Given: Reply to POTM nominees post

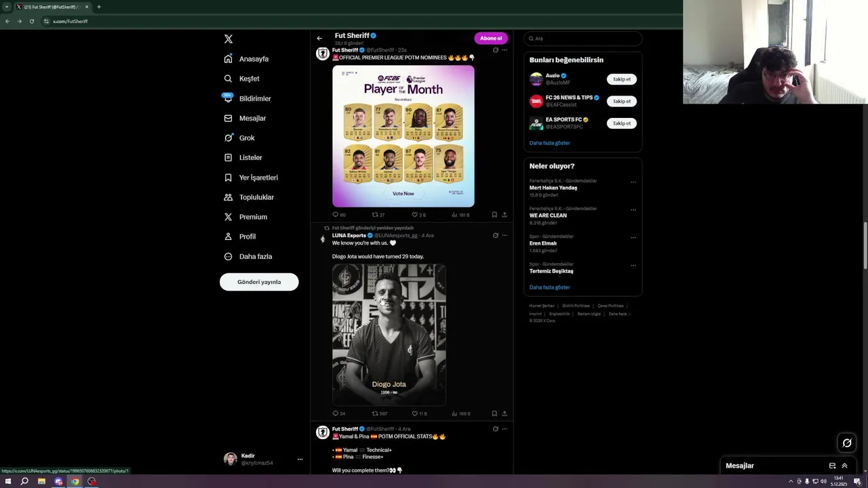Looking at the screenshot, I should 338,215.
